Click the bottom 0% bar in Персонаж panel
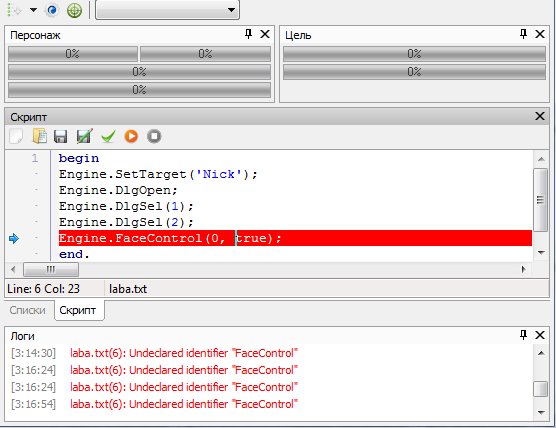Image resolution: width=556 pixels, height=428 pixels. [139, 90]
